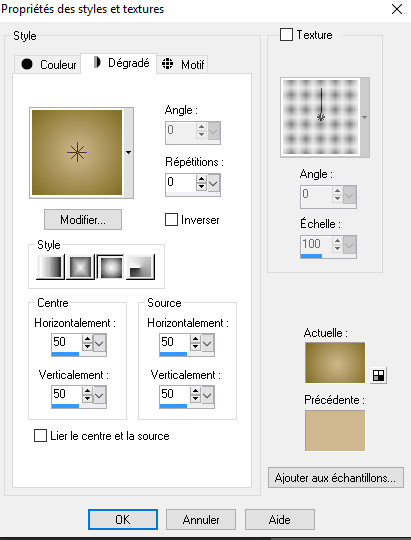The image size is (411, 540).
Task: Click the Précédente beige color swatch
Action: tap(335, 430)
